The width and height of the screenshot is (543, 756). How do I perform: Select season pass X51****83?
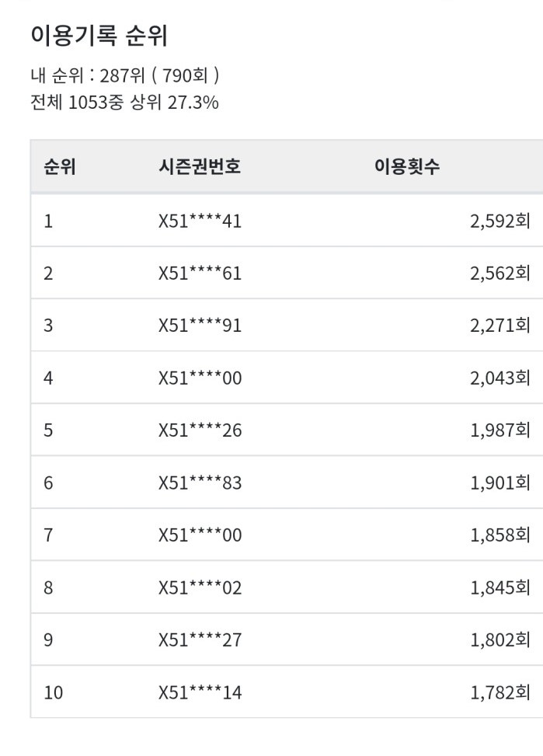(200, 483)
